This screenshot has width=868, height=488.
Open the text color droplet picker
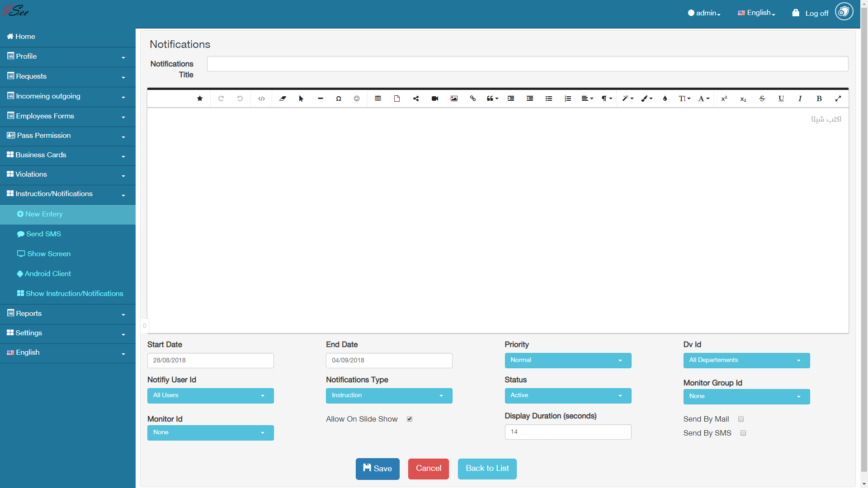665,99
